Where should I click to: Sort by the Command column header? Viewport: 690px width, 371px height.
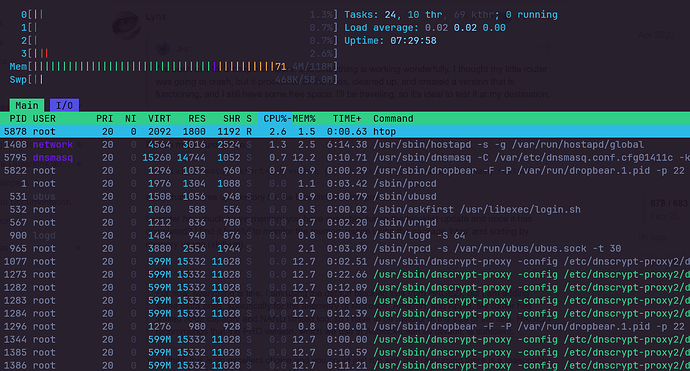(x=393, y=119)
